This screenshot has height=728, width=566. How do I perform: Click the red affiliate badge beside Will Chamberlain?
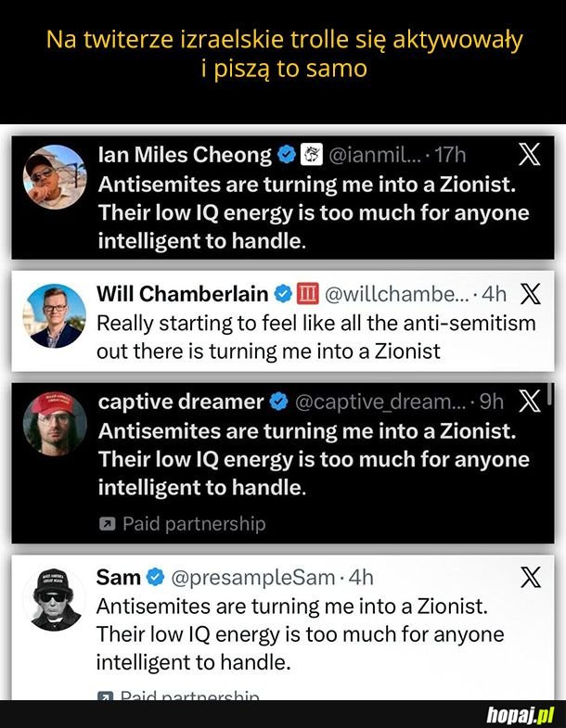[x=308, y=295]
